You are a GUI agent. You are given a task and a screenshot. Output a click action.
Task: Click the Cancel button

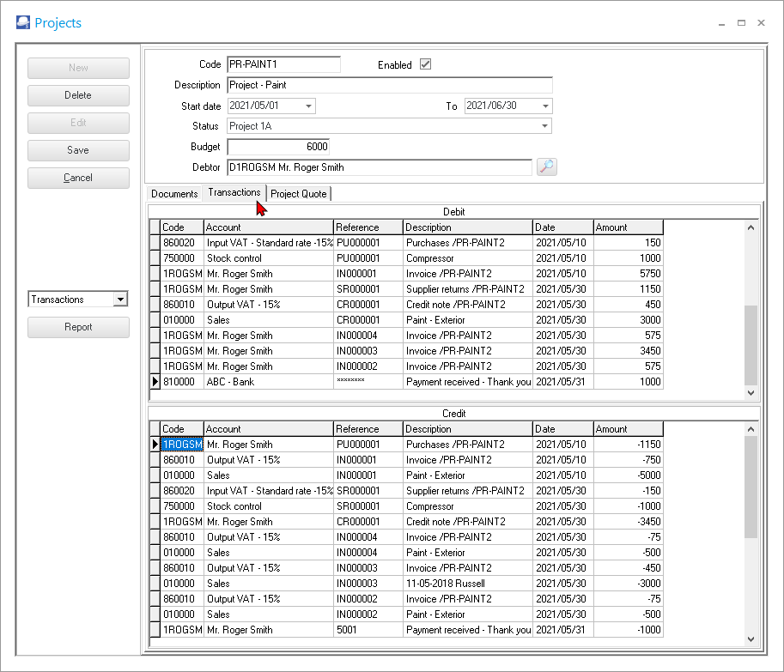click(78, 178)
